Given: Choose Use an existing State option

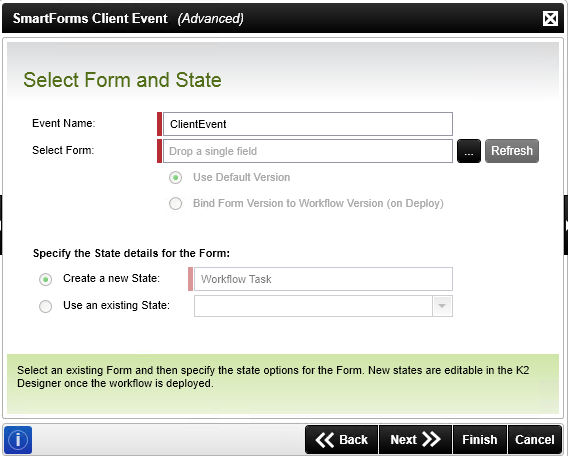Looking at the screenshot, I should (x=46, y=306).
